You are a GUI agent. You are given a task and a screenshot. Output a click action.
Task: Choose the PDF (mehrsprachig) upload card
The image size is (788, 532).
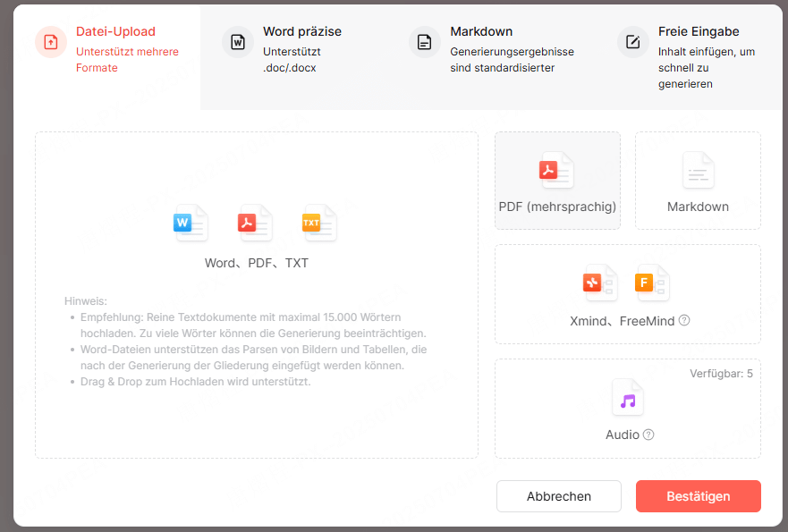pos(557,181)
